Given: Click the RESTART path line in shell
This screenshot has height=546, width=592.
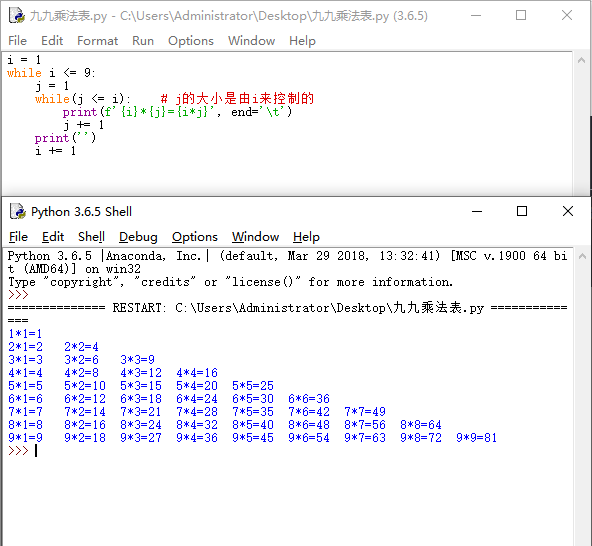Looking at the screenshot, I should [287, 308].
